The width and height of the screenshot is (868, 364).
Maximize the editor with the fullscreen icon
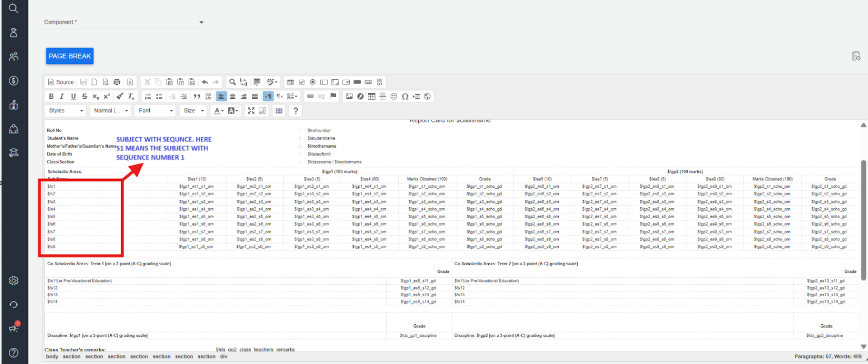251,111
